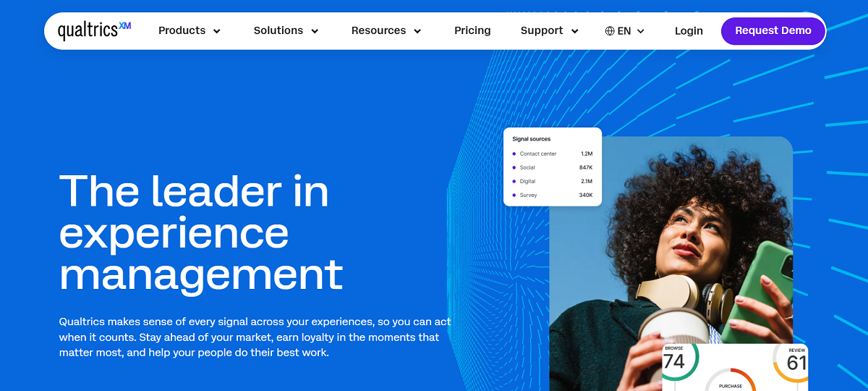The height and width of the screenshot is (391, 868).
Task: Click the 'Social' signal source row
Action: 553,167
